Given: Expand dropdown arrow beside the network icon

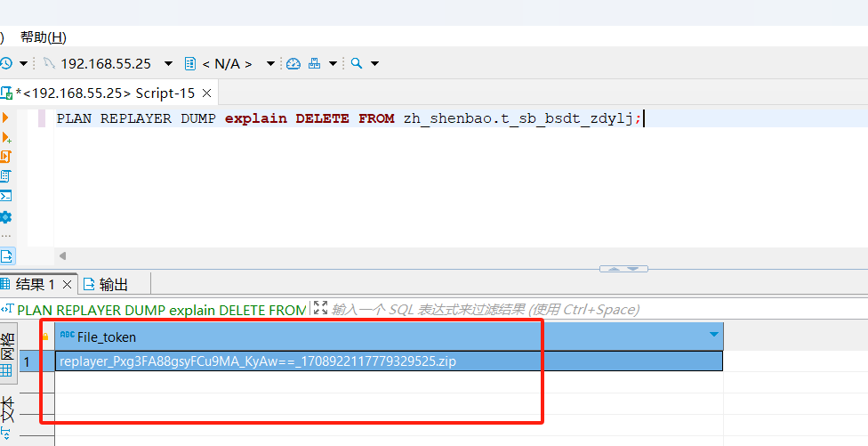Looking at the screenshot, I should tap(333, 64).
